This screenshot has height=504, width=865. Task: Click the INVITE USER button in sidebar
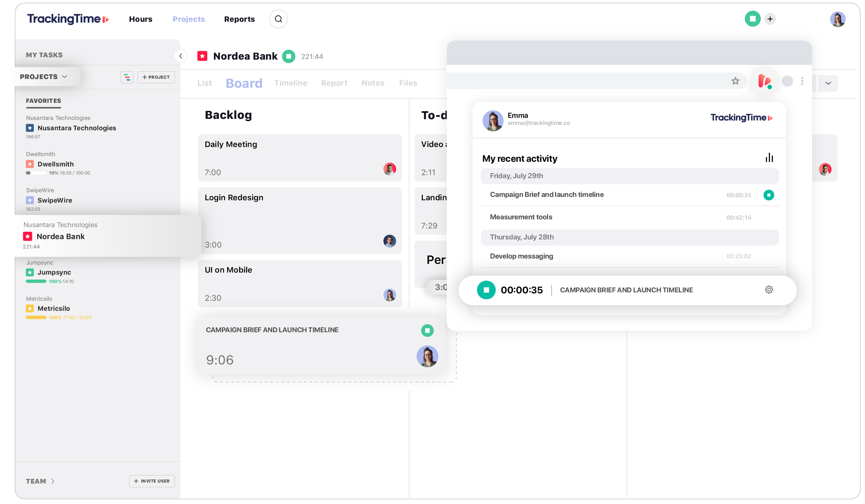click(x=151, y=481)
